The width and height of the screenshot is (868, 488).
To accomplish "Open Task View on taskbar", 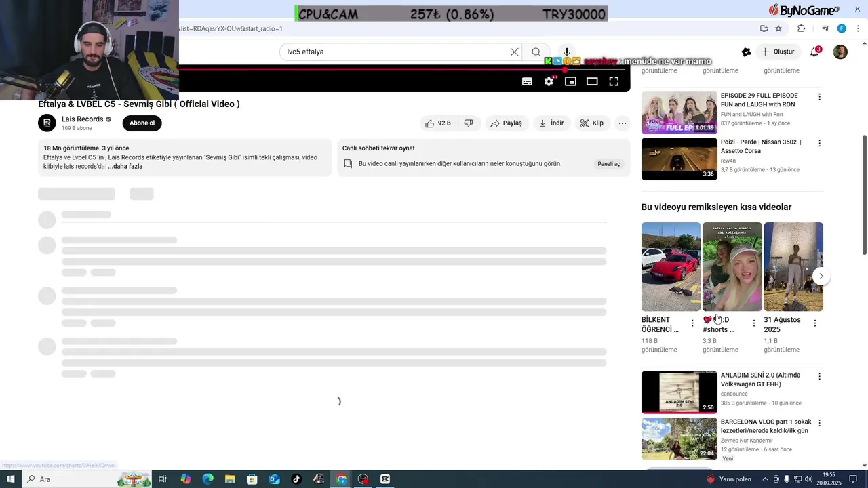I will (x=163, y=479).
